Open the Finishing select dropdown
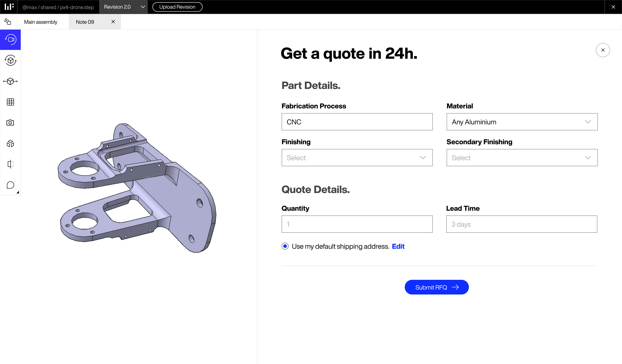Image resolution: width=622 pixels, height=364 pixels. [x=357, y=158]
